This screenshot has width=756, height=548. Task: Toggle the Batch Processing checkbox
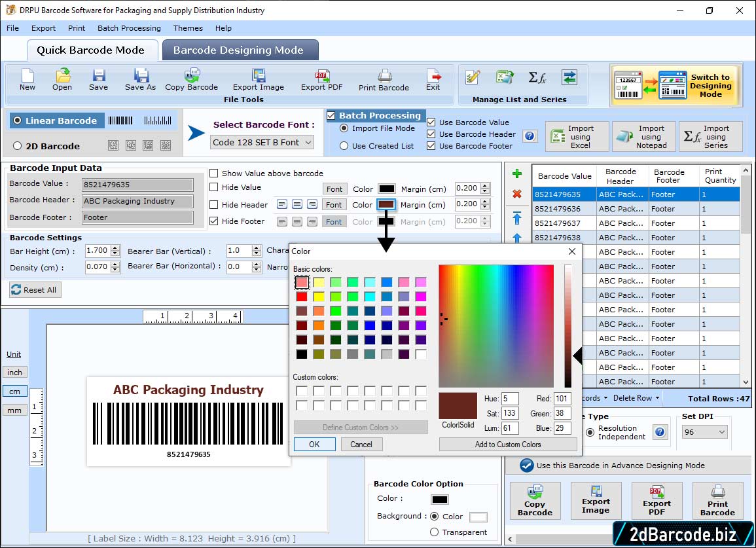[331, 115]
